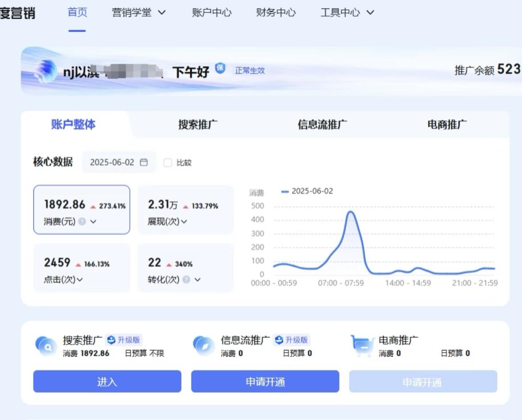
Task: Toggle the 比较 checkbox
Action: tap(168, 162)
